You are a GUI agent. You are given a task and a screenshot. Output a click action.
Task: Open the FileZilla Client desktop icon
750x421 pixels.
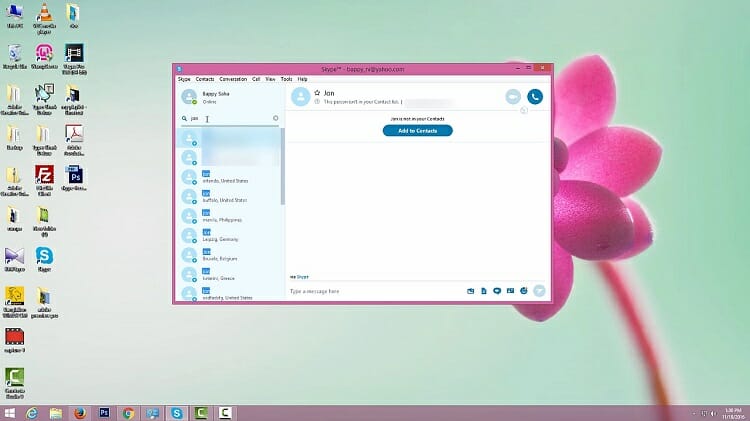44,181
